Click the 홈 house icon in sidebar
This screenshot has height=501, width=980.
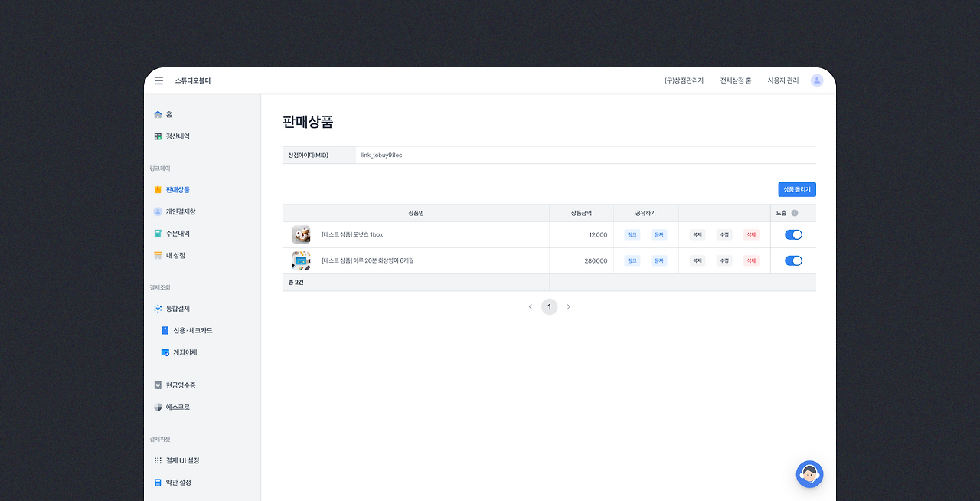point(158,114)
